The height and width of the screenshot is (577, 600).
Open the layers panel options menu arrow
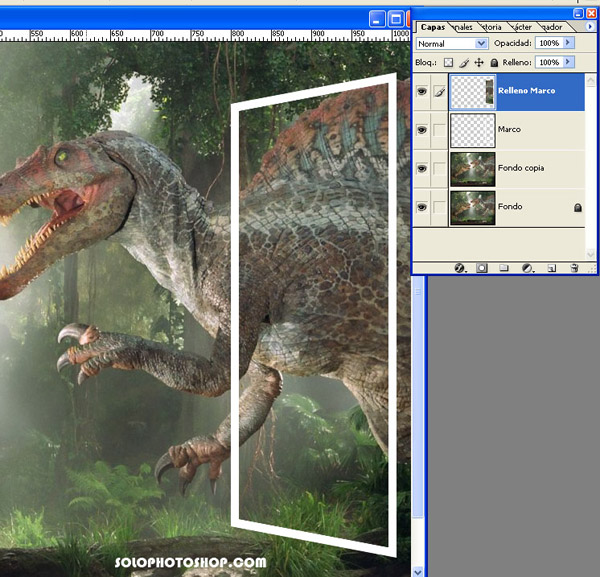590,26
